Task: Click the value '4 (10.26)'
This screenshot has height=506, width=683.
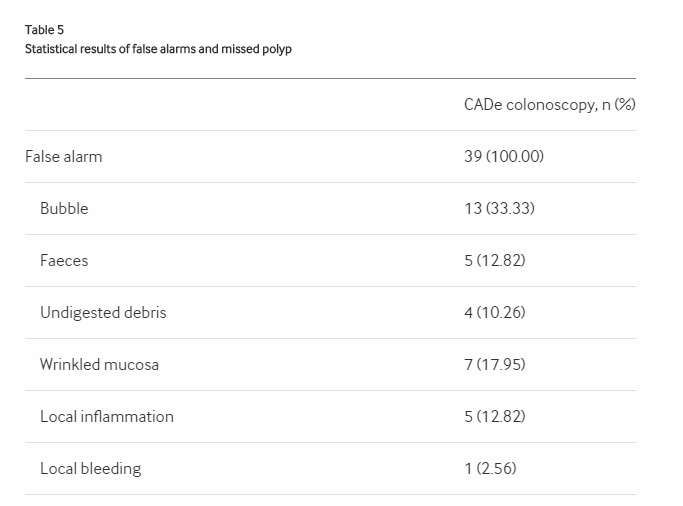Action: [494, 312]
